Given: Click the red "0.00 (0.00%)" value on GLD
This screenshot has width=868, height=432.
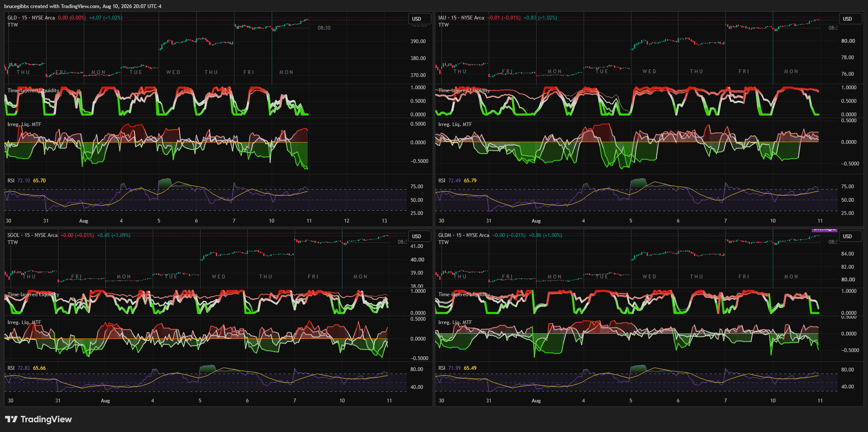Looking at the screenshot, I should pyautogui.click(x=72, y=18).
